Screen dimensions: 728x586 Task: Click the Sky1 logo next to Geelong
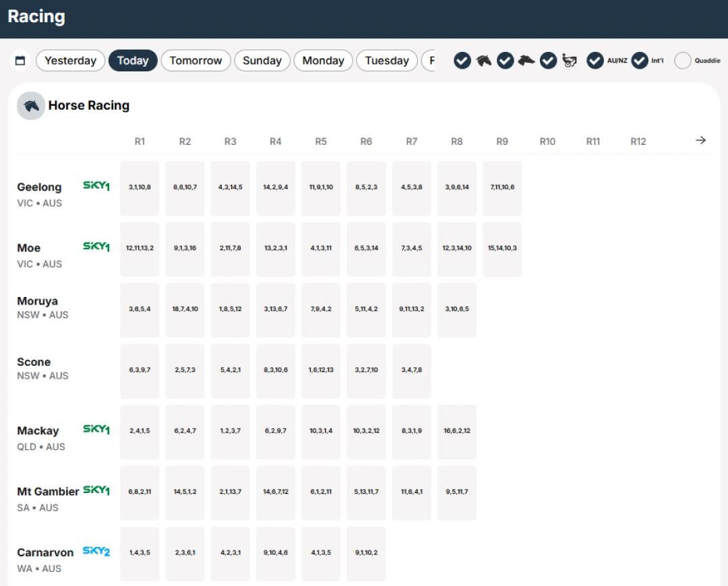tap(96, 186)
